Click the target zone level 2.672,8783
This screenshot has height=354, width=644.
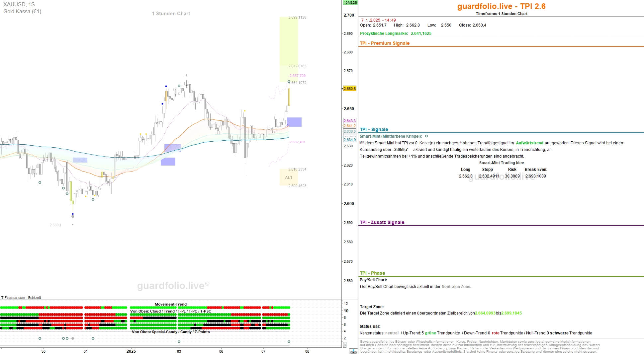tap(297, 66)
